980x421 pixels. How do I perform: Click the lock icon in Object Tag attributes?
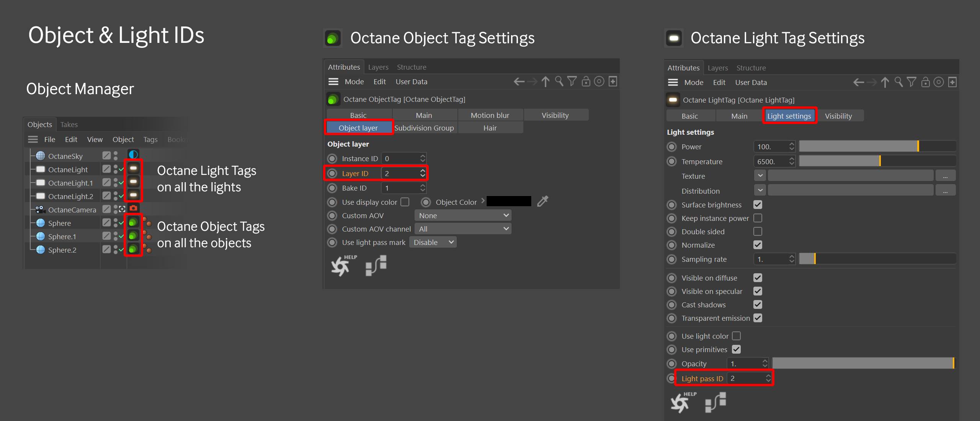(586, 82)
